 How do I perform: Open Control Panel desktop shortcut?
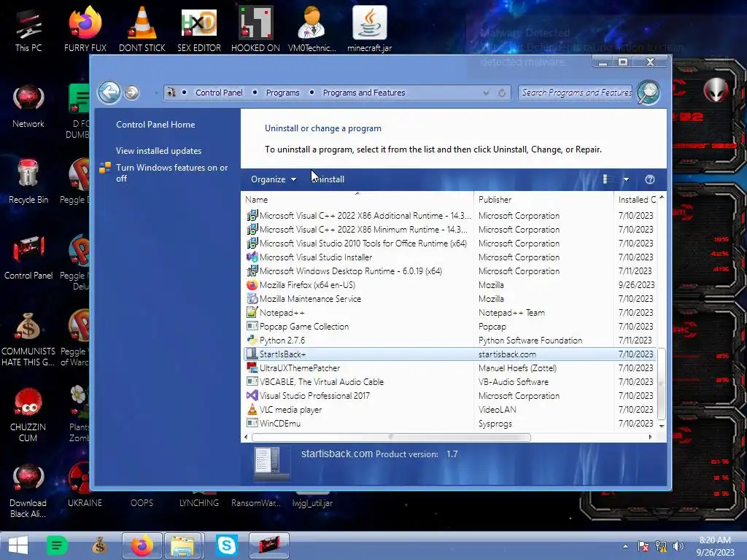(28, 257)
